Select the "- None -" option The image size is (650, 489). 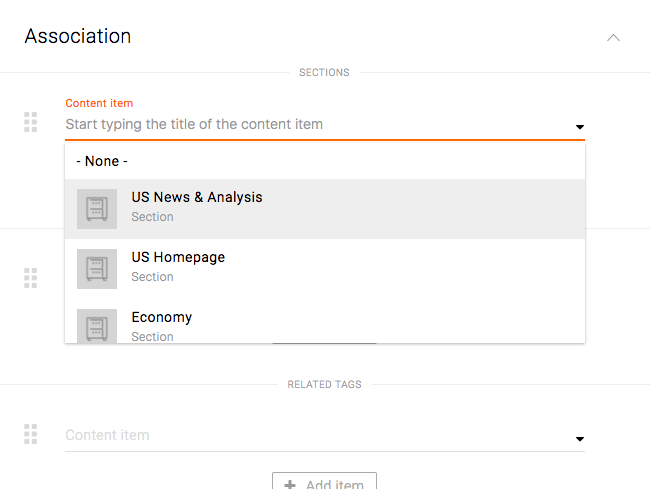[102, 161]
